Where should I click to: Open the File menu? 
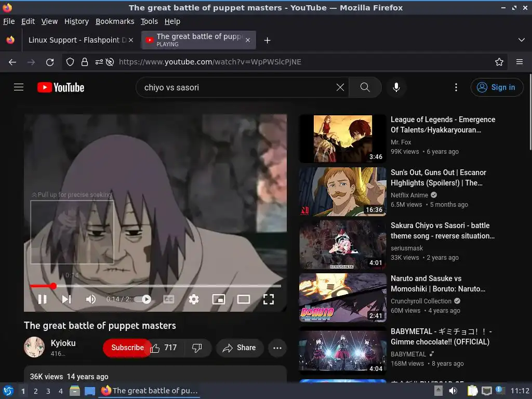pyautogui.click(x=9, y=21)
